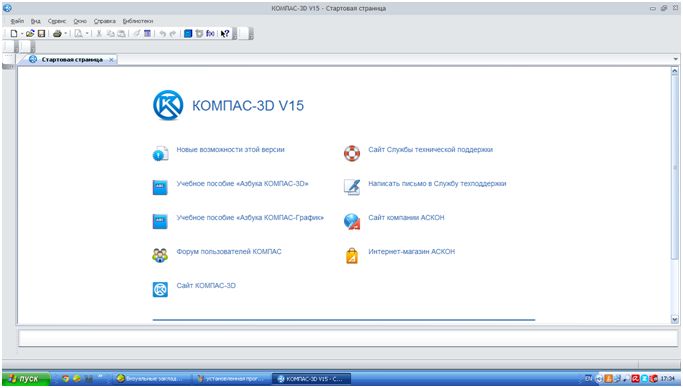The height and width of the screenshot is (388, 683).
Task: Click the Variables icon beside the fx button
Action: [199, 34]
